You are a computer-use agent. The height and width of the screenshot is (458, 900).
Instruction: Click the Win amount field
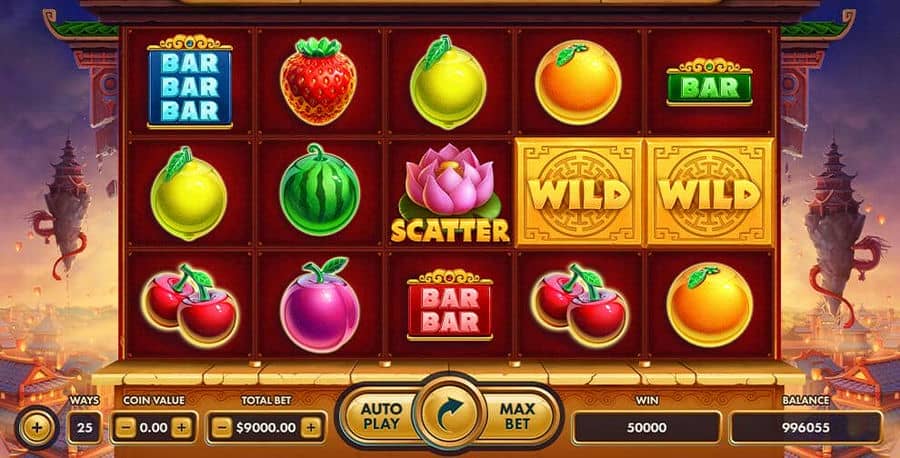[x=646, y=428]
